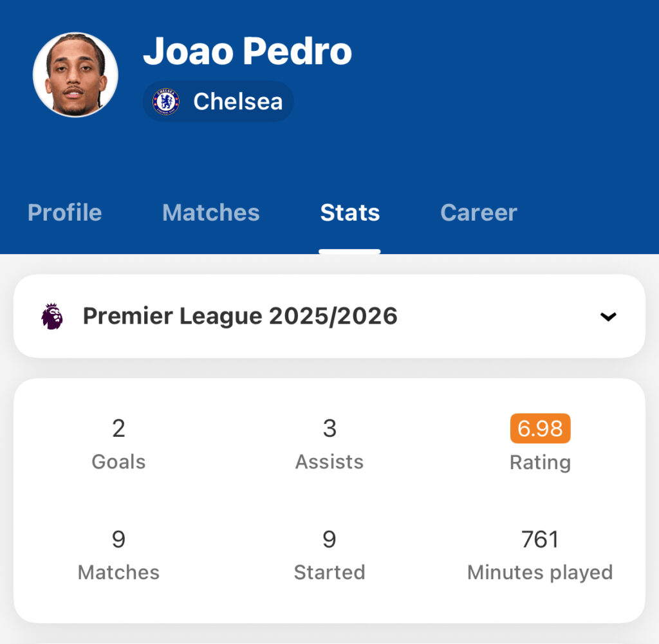
Task: Go to the Career tab
Action: [478, 212]
